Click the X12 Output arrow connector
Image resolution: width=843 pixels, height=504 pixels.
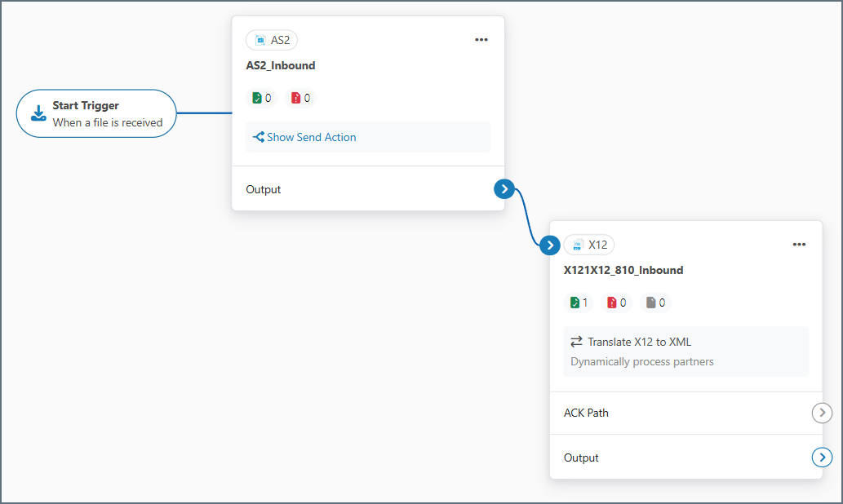tap(822, 458)
